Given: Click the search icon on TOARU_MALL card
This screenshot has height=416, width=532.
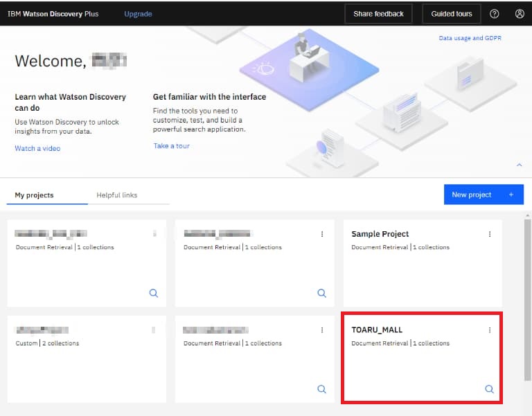Looking at the screenshot, I should (489, 389).
